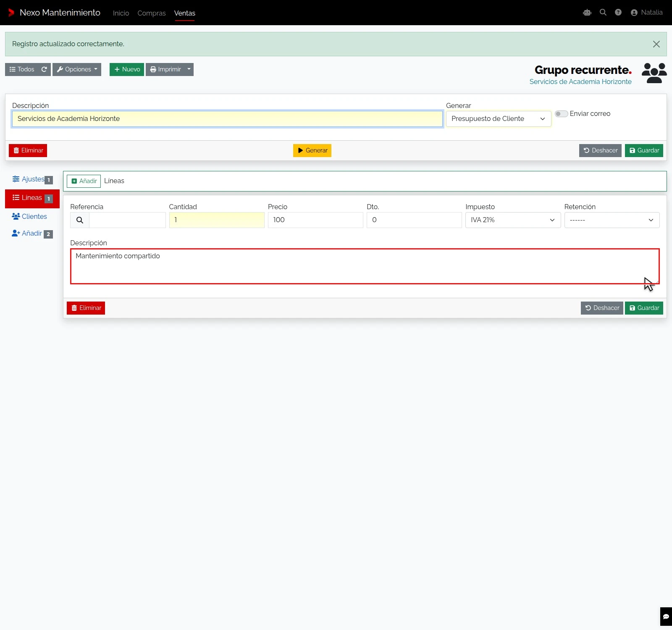
Task: Focus the Referencia input field
Action: pos(127,220)
